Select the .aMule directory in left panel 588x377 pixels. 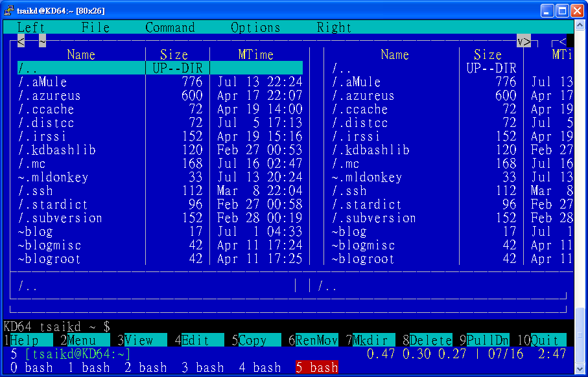coord(43,82)
